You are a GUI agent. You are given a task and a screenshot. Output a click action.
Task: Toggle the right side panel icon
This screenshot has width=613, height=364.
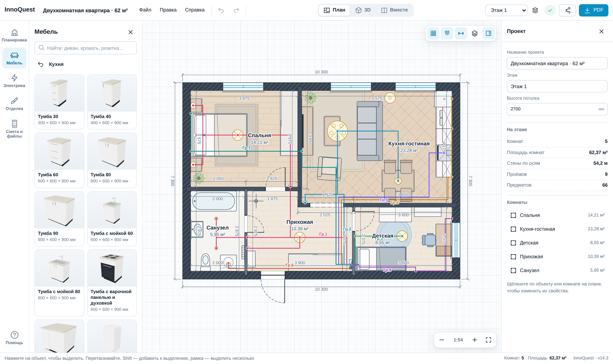click(488, 33)
